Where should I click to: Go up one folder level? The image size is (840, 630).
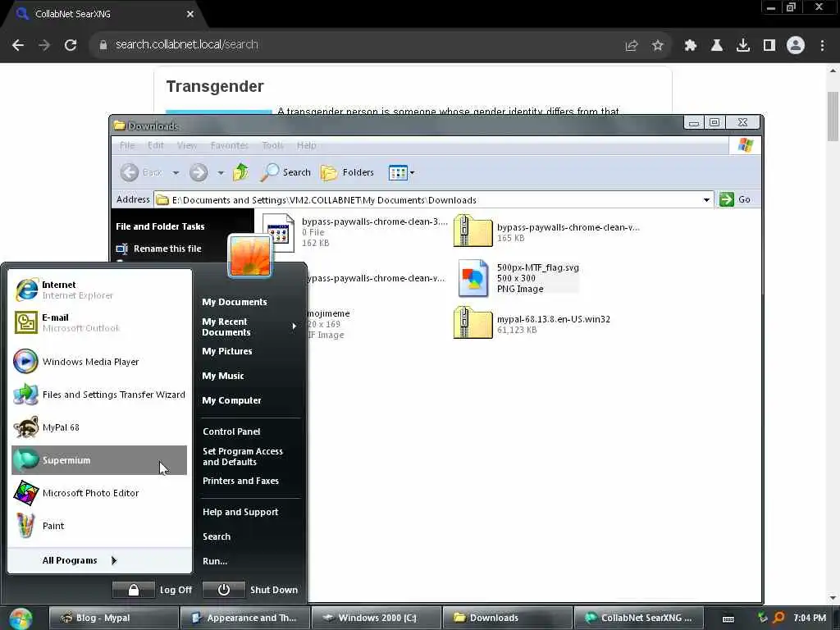(241, 172)
